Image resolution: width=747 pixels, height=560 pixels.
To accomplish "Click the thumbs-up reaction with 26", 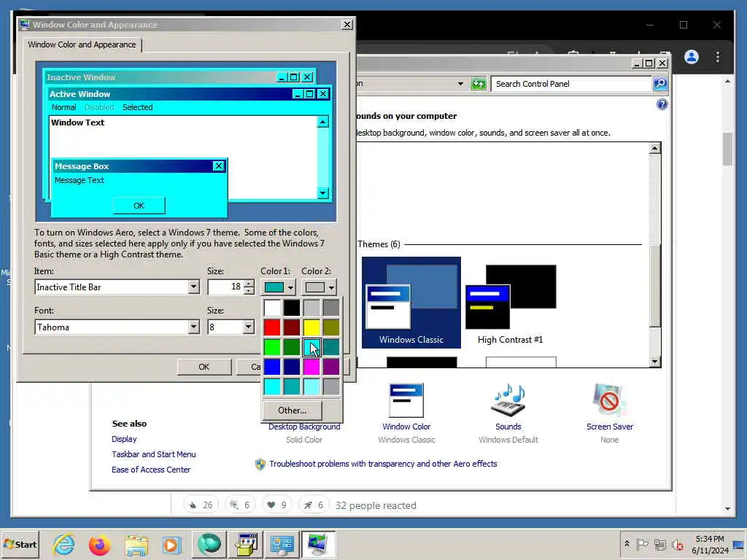I will [201, 505].
